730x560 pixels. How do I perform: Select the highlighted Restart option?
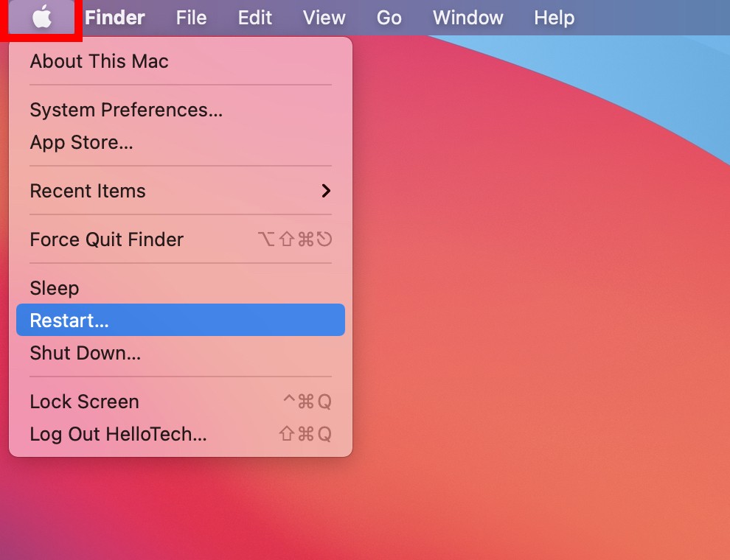pos(69,321)
